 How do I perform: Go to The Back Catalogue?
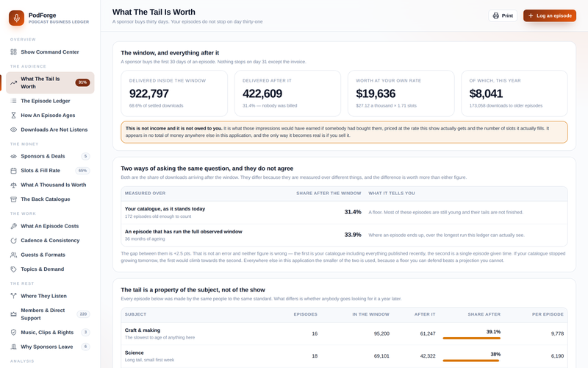[50, 199]
